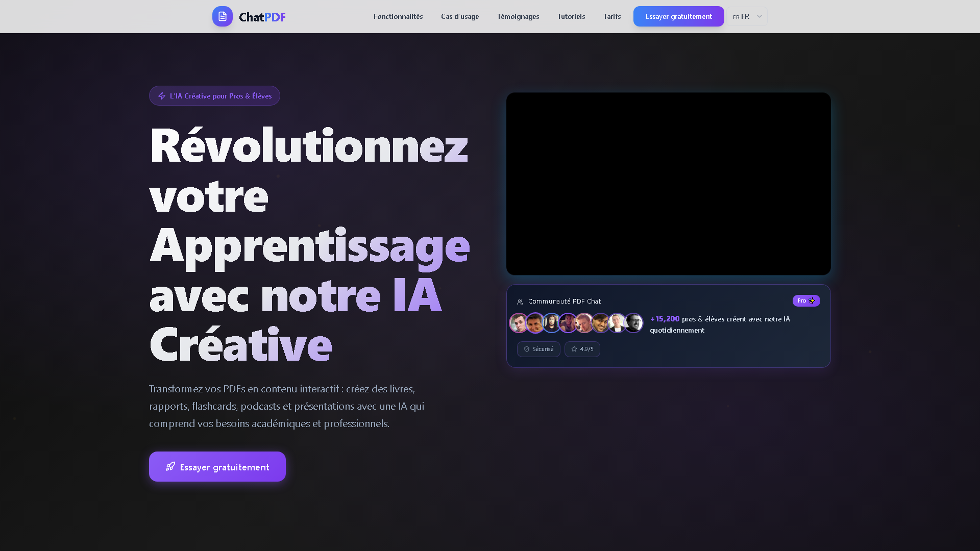
Task: Navigate to Témoignages
Action: (518, 16)
